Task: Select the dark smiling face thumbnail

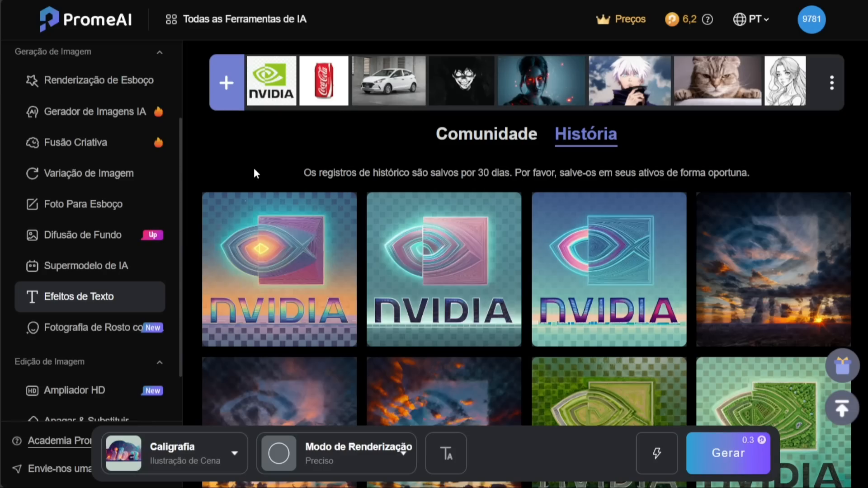Action: 462,81
